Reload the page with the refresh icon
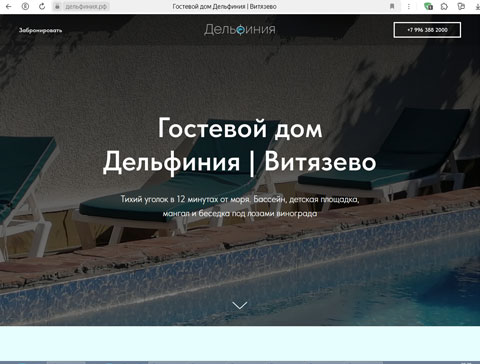Screen dimensions: 480x364 coord(42,6)
